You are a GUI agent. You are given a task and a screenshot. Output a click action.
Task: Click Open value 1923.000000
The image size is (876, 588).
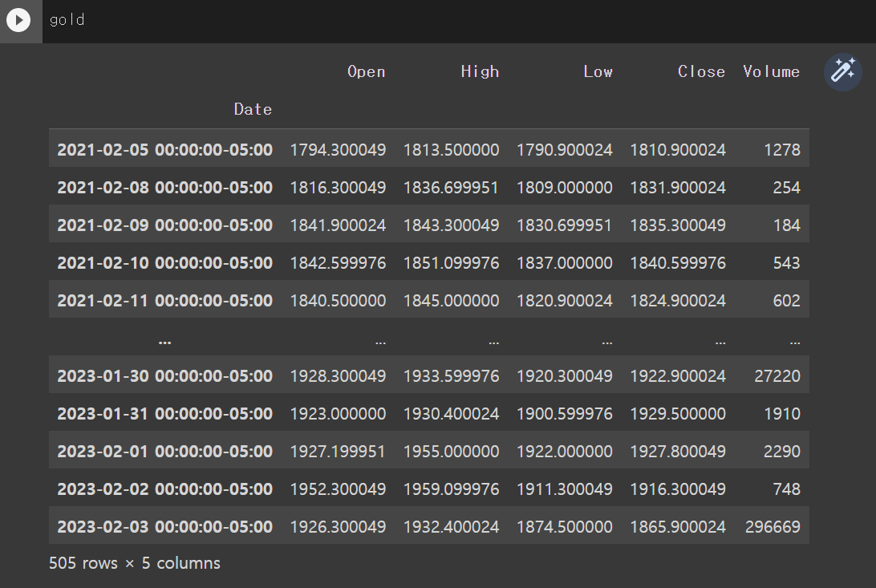[338, 414]
